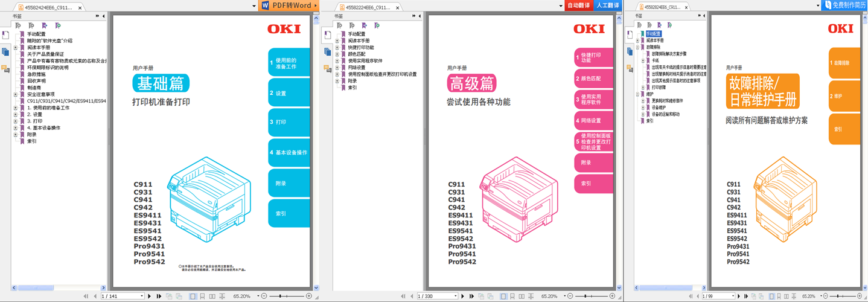Image resolution: width=868 pixels, height=302 pixels.
Task: Open comments panel icon in middle window
Action: point(327,69)
